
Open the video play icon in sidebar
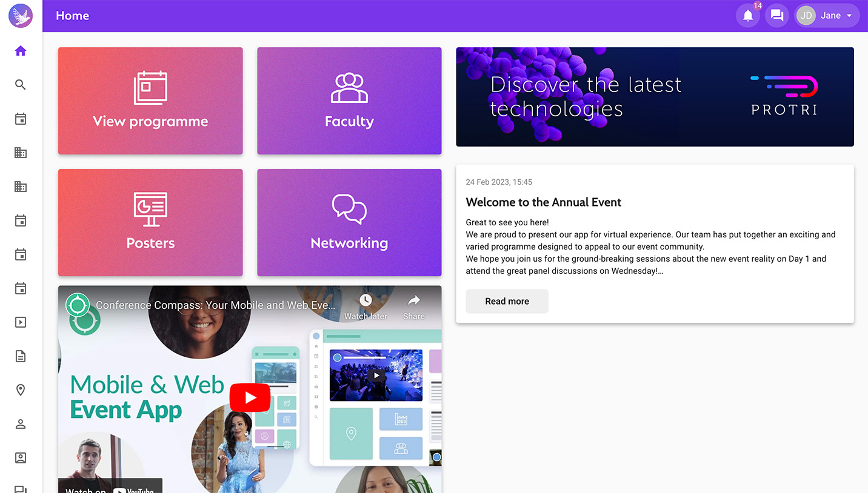coord(21,322)
